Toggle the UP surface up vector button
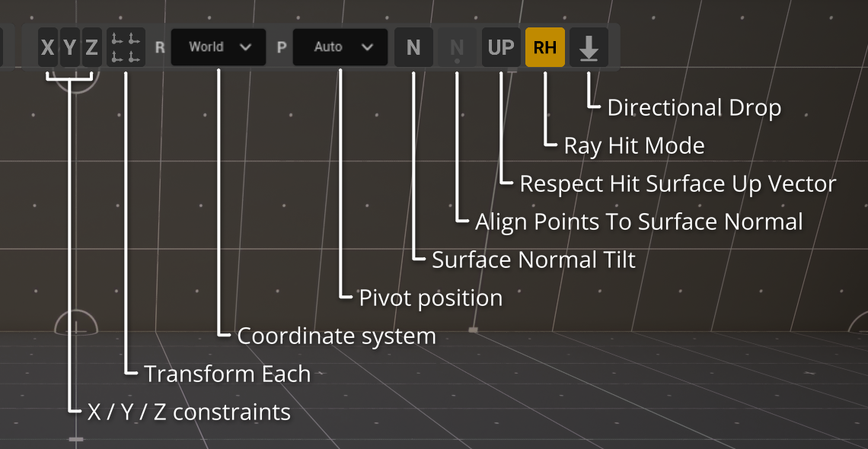868x449 pixels. [x=502, y=47]
